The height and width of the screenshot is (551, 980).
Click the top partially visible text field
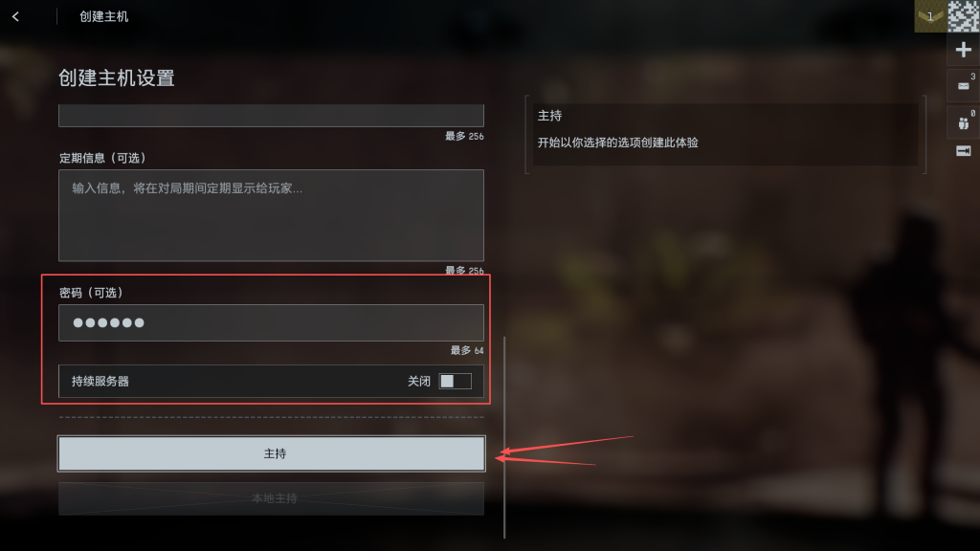coord(271,116)
